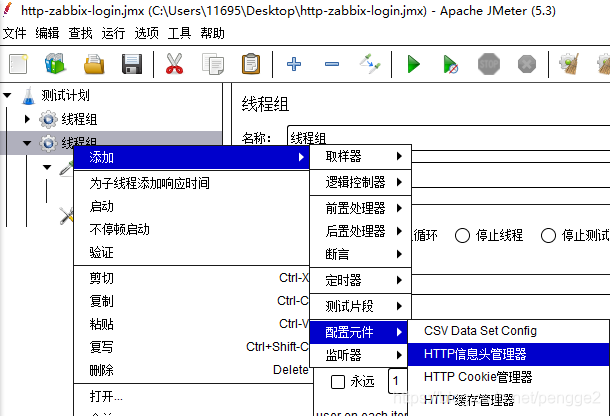Choose 验证 in context menu
The height and width of the screenshot is (416, 610).
point(191,252)
